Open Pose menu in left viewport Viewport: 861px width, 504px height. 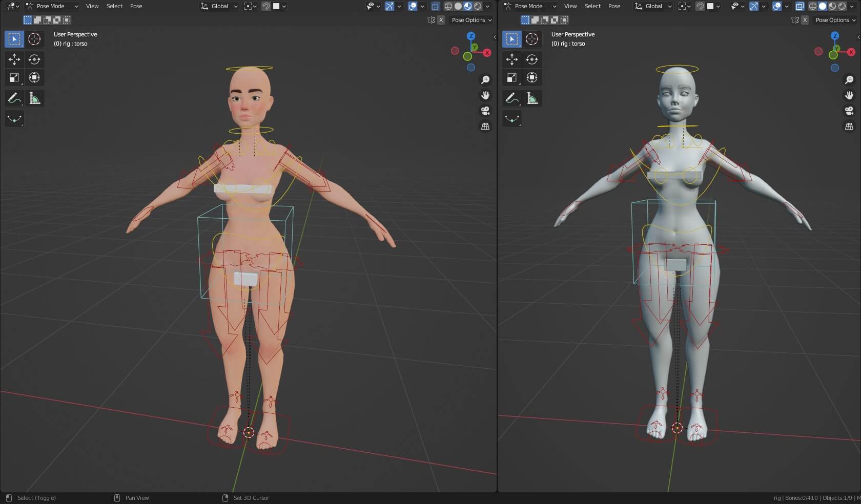tap(136, 6)
